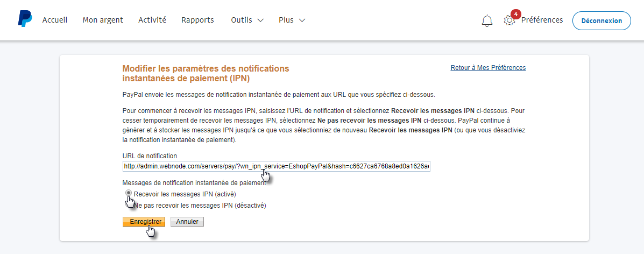The image size is (644, 254).
Task: Click the Préférences gear icon
Action: pos(509,20)
